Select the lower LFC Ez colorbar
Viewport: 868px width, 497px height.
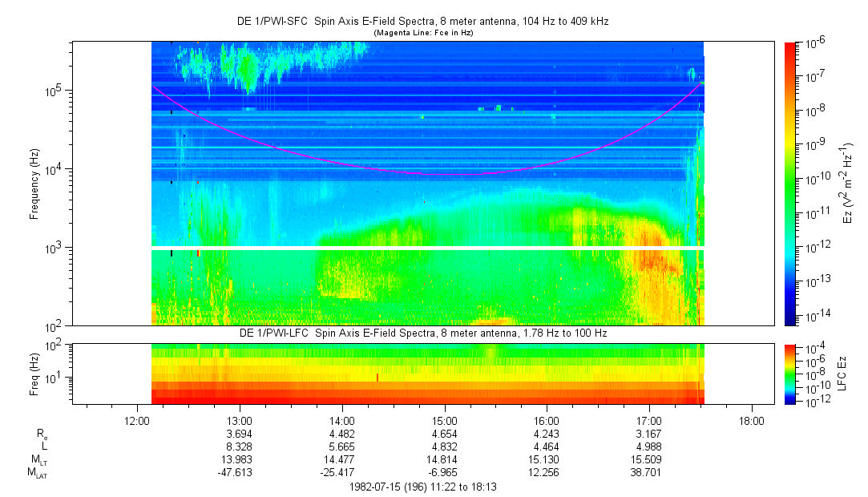point(790,374)
